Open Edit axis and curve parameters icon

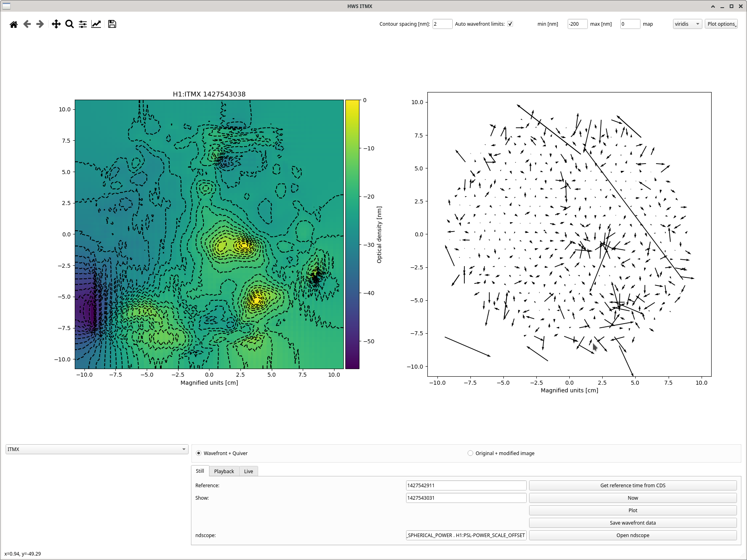pos(96,24)
